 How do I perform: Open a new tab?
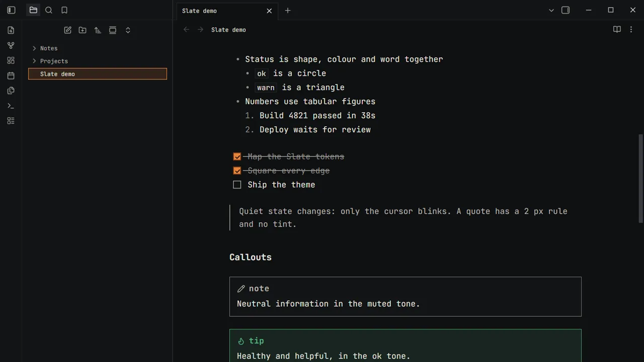point(288,11)
